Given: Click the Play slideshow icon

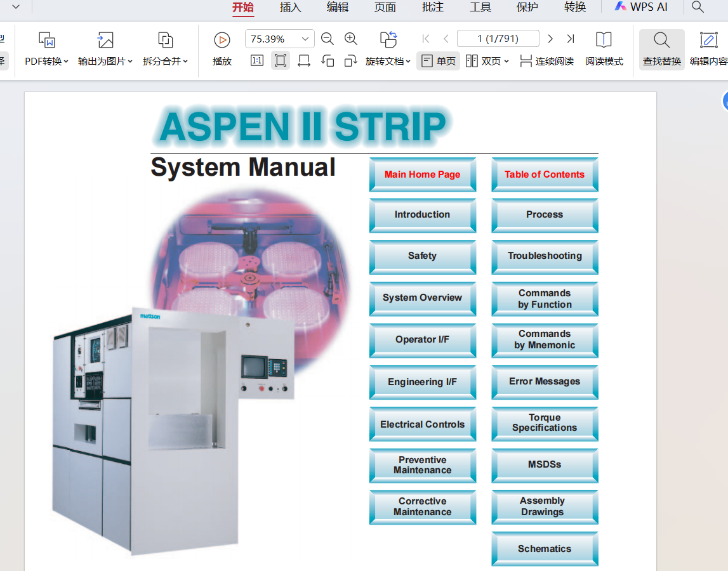Looking at the screenshot, I should point(222,40).
